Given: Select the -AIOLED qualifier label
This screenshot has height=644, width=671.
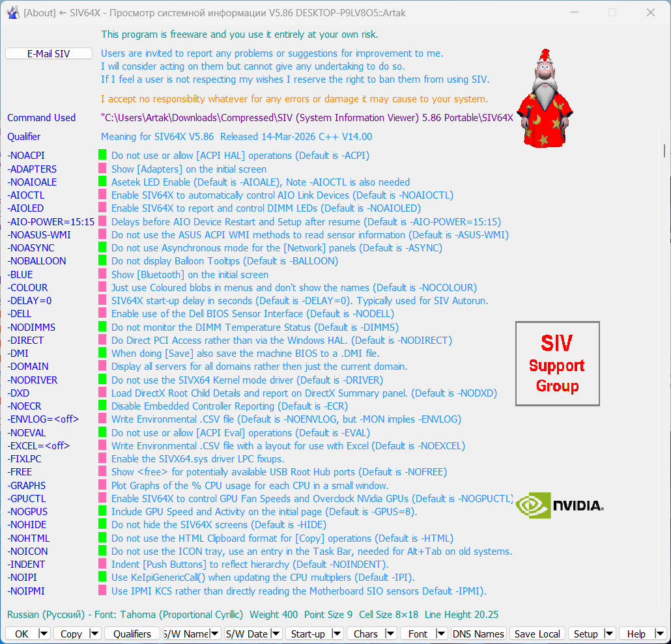Looking at the screenshot, I should pos(25,208).
